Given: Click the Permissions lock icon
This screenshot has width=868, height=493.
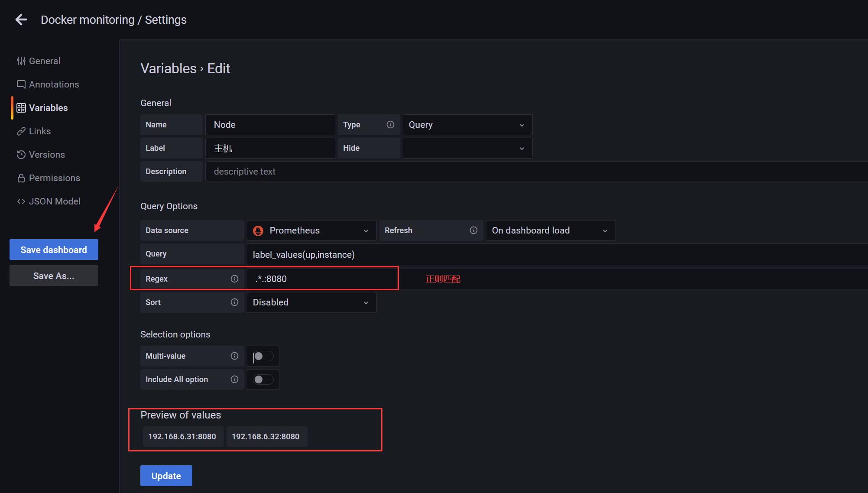Looking at the screenshot, I should click(x=21, y=178).
